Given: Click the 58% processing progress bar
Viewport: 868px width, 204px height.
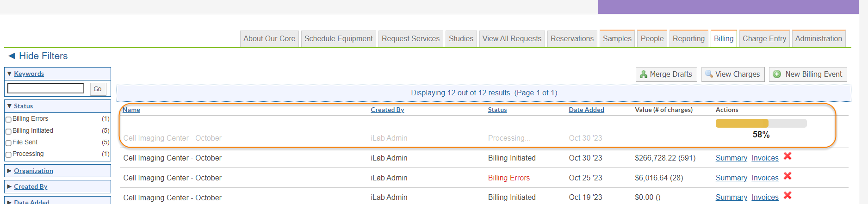Looking at the screenshot, I should tap(761, 124).
